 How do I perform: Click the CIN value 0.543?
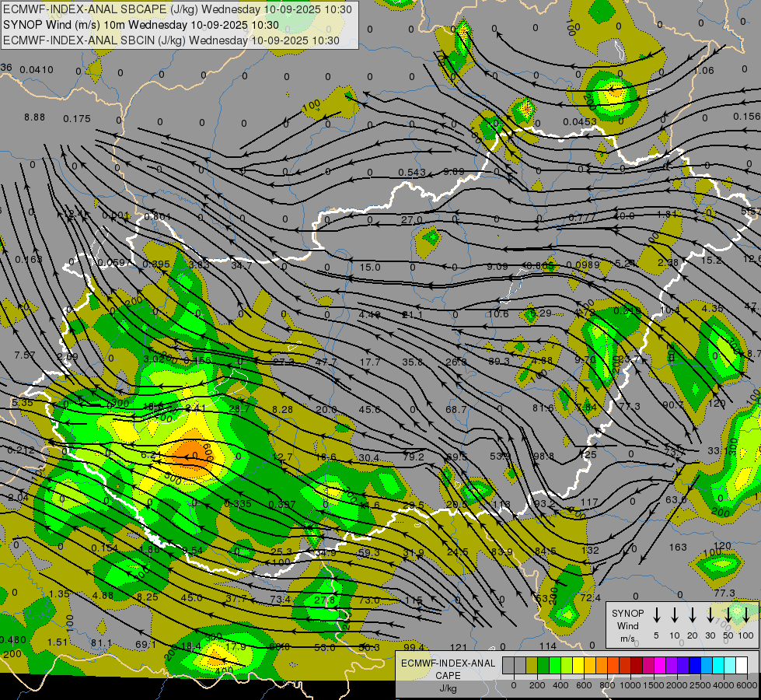[412, 173]
